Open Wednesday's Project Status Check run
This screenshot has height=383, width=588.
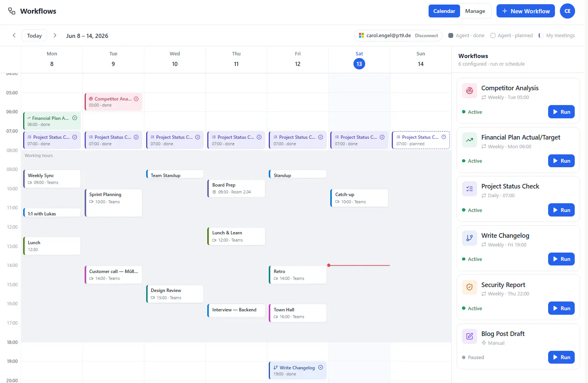pyautogui.click(x=175, y=140)
